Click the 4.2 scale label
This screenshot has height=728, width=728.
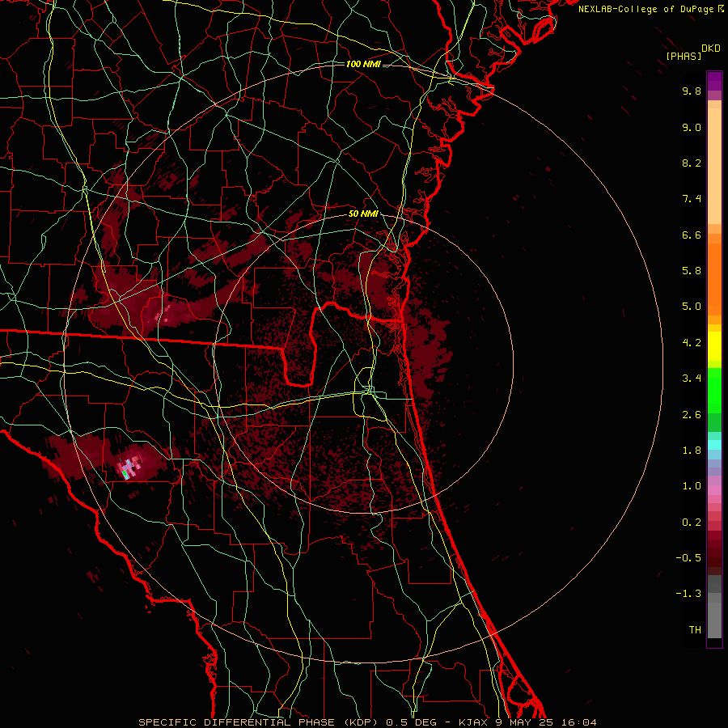pyautogui.click(x=692, y=343)
